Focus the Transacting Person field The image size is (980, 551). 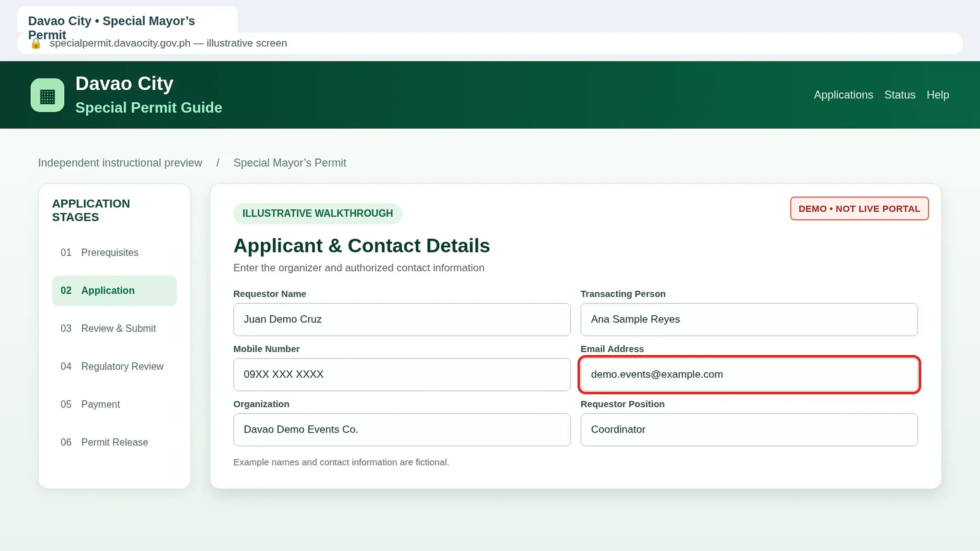point(749,320)
